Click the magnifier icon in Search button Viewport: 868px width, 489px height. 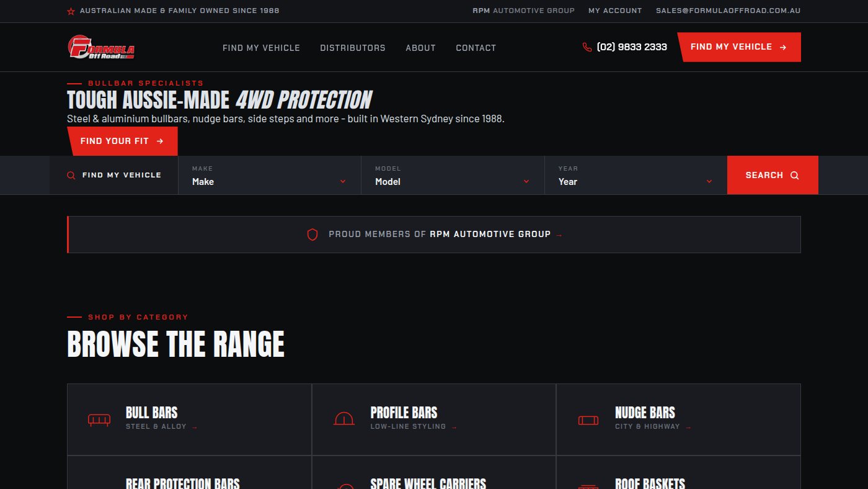click(x=795, y=176)
